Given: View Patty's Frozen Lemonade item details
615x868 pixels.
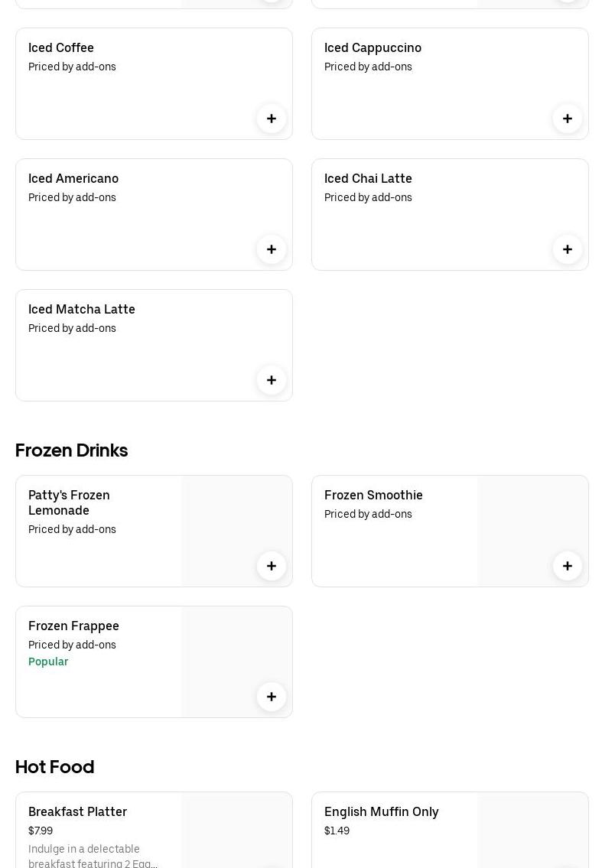Looking at the screenshot, I should pos(69,502).
